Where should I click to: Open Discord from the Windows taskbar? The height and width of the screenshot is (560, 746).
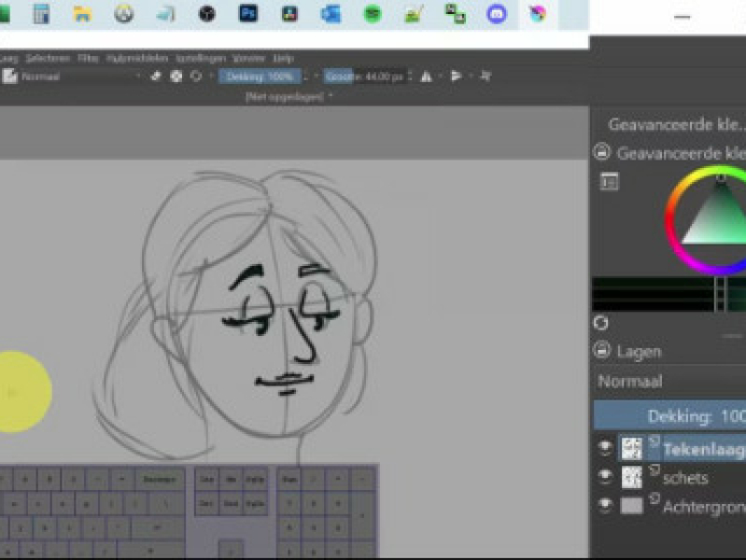pyautogui.click(x=497, y=14)
